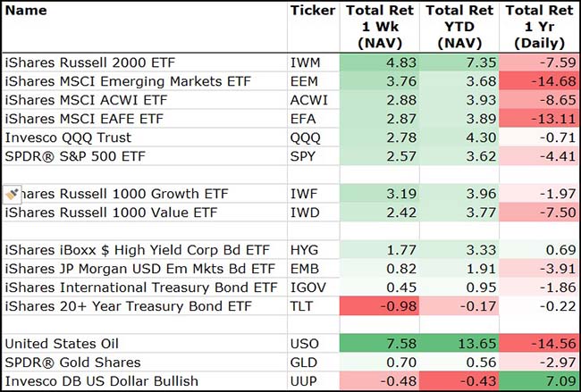Select the iShares Russell 1000 Value ETF name
The width and height of the screenshot is (581, 392).
coord(111,213)
